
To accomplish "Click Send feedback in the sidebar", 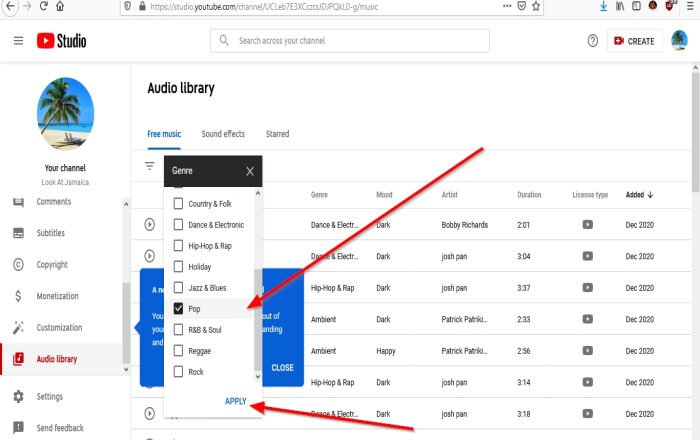I will tap(61, 428).
